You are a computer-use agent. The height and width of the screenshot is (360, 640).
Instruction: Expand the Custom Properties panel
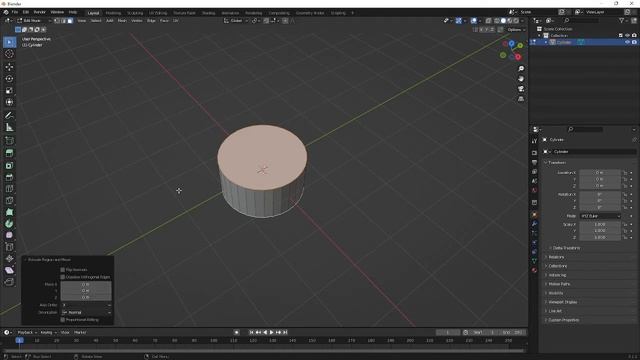click(563, 320)
